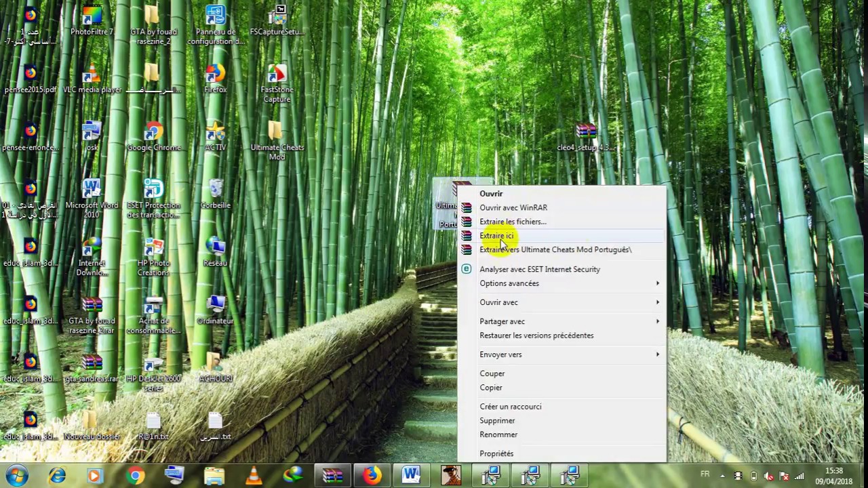Viewport: 868px width, 488px height.
Task: Select the Ordinateur desktop icon
Action: click(x=216, y=310)
